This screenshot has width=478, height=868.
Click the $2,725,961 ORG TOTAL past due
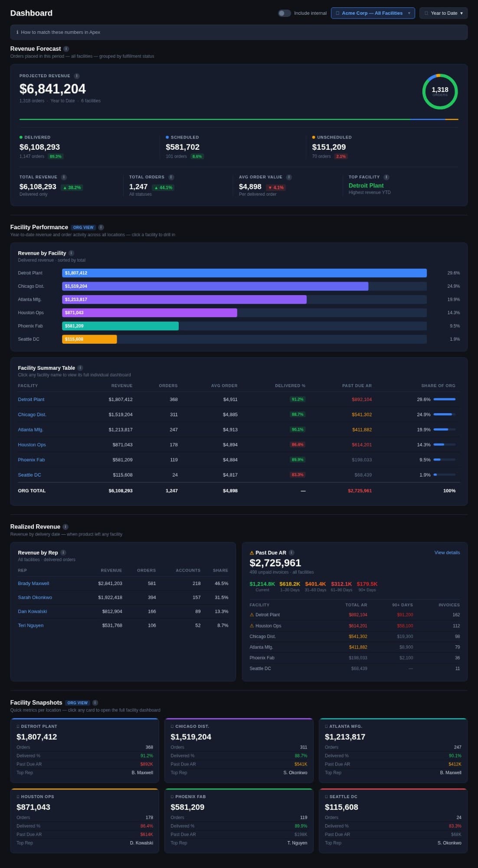pyautogui.click(x=360, y=491)
